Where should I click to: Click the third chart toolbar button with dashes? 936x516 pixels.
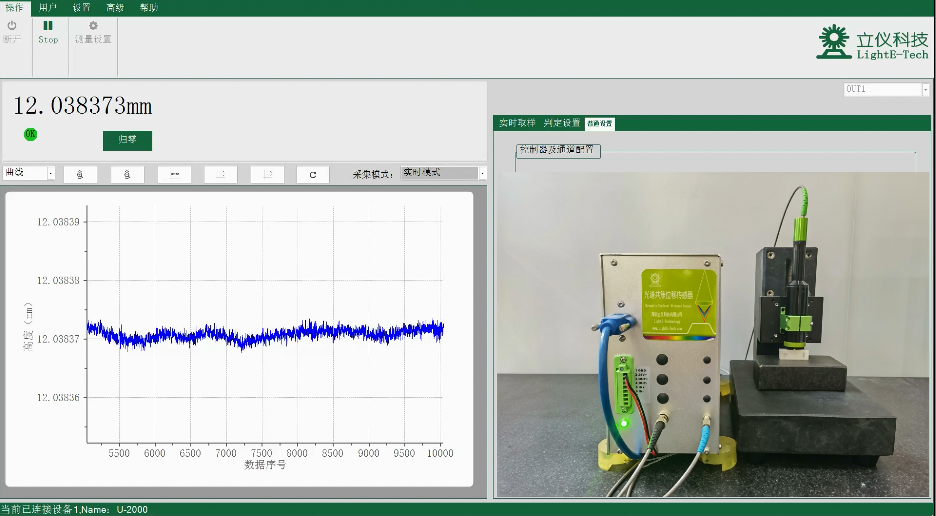pyautogui.click(x=174, y=174)
